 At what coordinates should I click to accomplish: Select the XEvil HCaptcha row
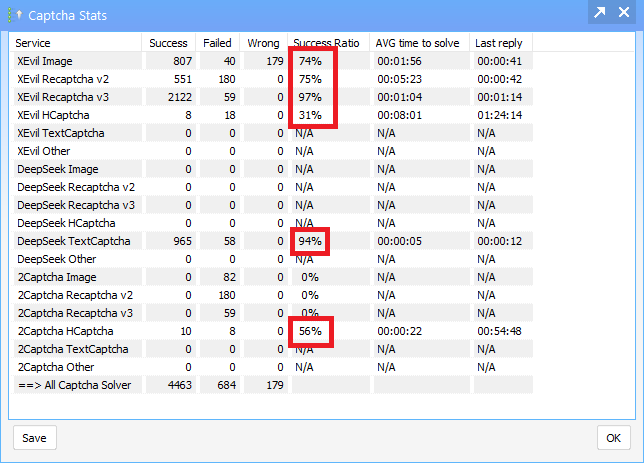[273, 115]
